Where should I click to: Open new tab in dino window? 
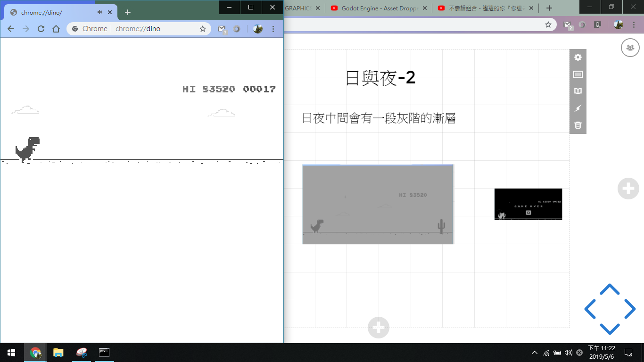[x=128, y=12]
